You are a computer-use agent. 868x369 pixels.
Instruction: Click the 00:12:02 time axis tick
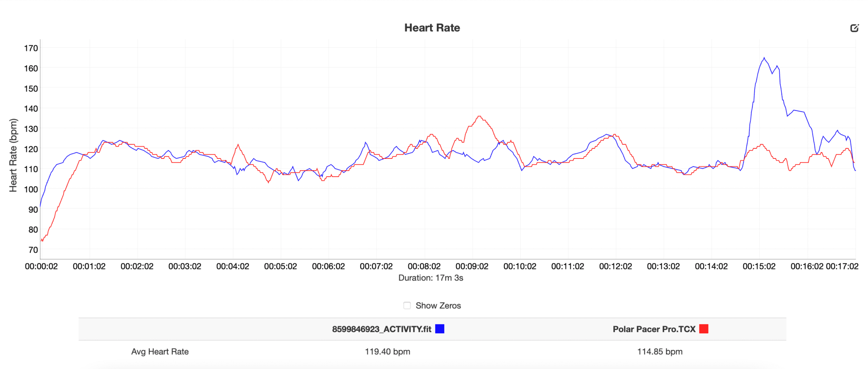(615, 266)
